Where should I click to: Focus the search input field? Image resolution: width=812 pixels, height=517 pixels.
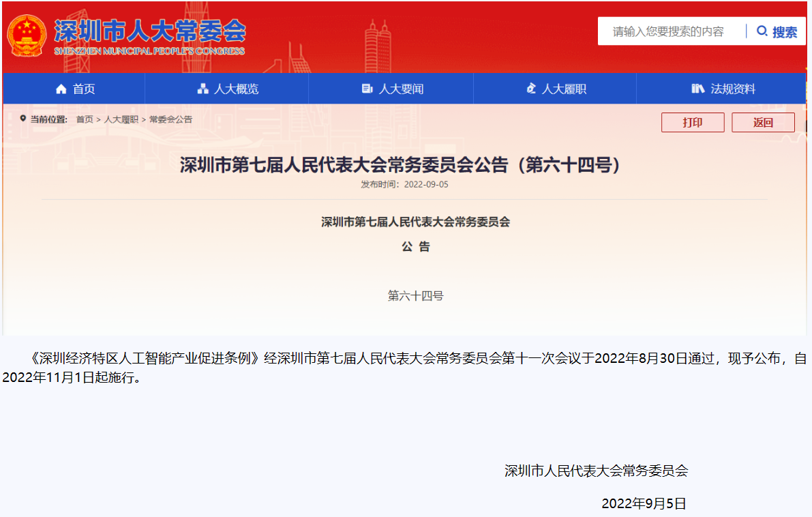pos(671,31)
